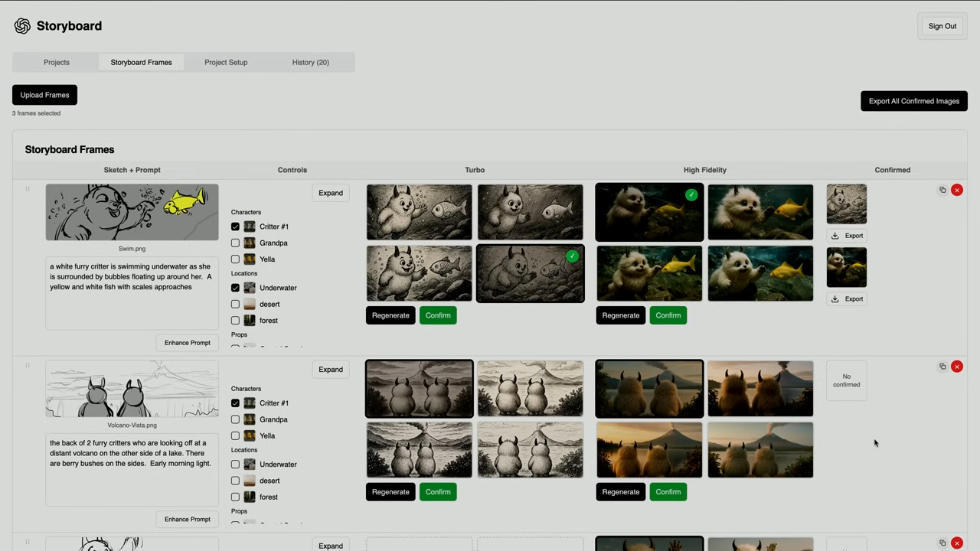Select the Storyboard Frames tab

pos(141,62)
